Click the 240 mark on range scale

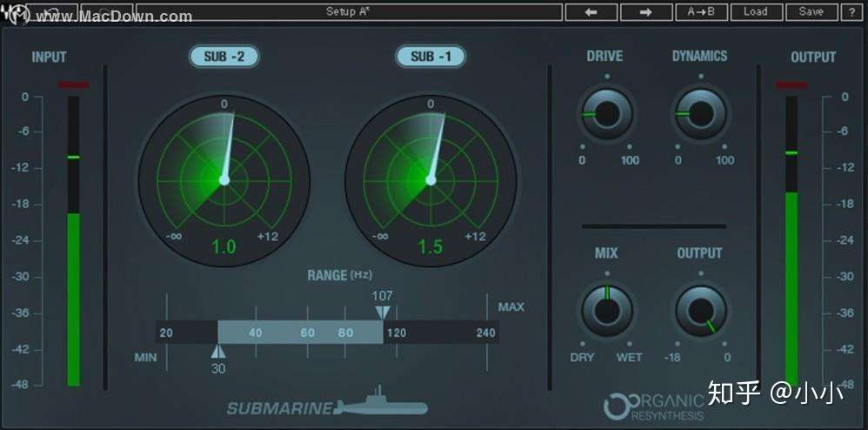tap(485, 333)
